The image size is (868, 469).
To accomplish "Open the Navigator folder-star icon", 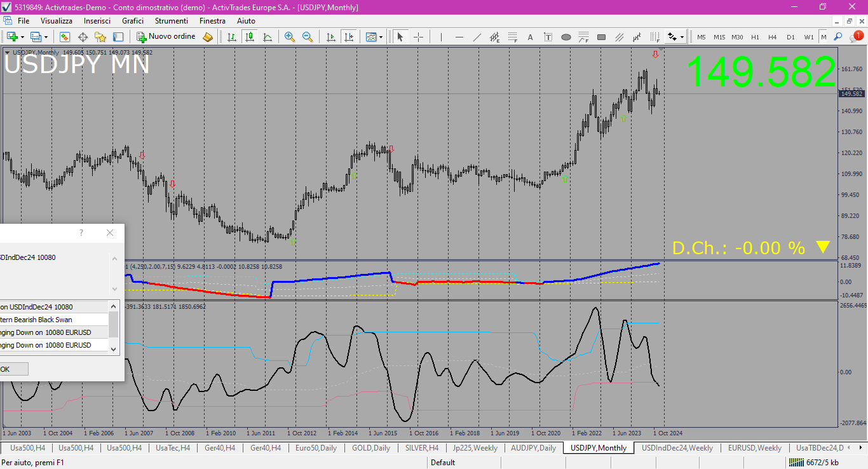I will (100, 37).
